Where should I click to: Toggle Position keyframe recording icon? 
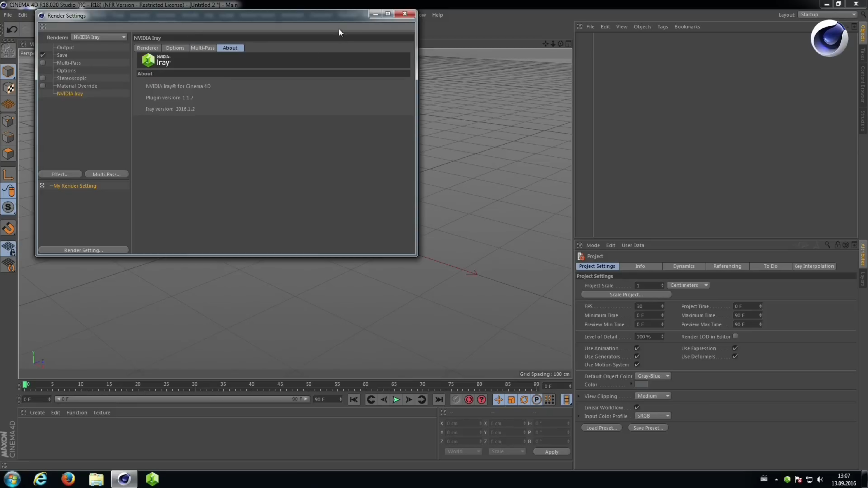[x=498, y=399]
